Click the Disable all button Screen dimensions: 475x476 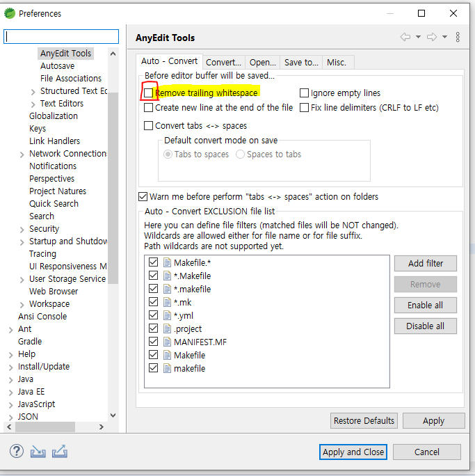(425, 326)
